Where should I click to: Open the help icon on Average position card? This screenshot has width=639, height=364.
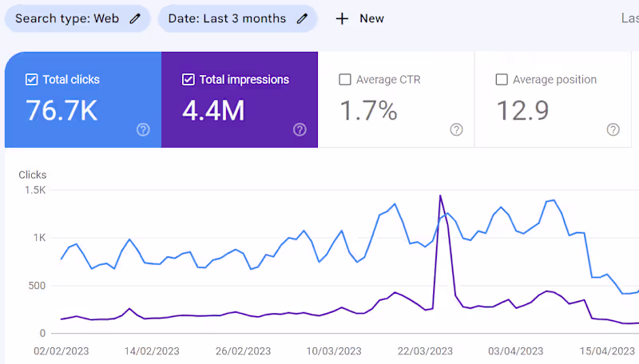[x=613, y=129]
